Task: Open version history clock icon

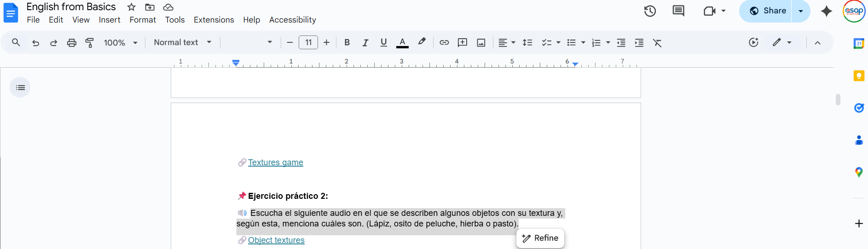Action: point(650,11)
